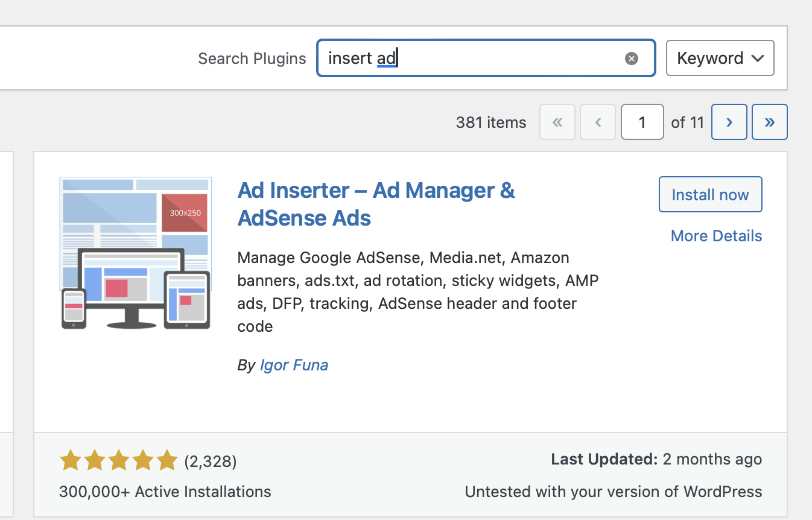Click the Search Plugins label

(x=252, y=59)
